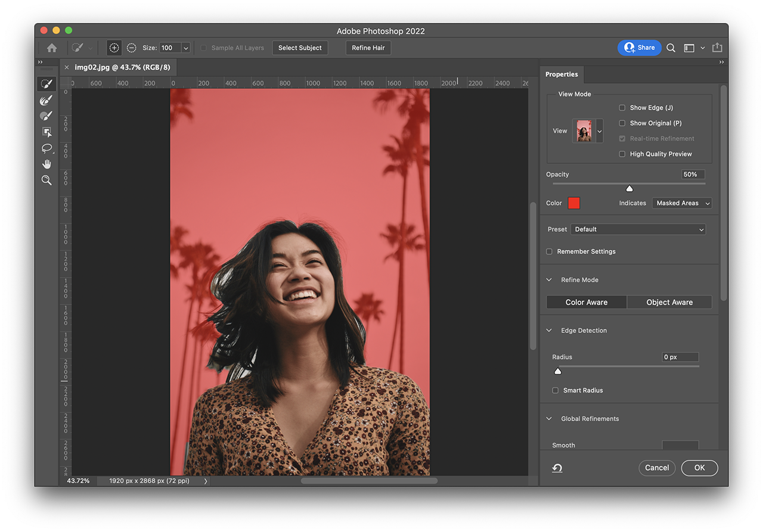This screenshot has height=532, width=763.
Task: Click the 43.72% zoom level field
Action: pos(79,481)
